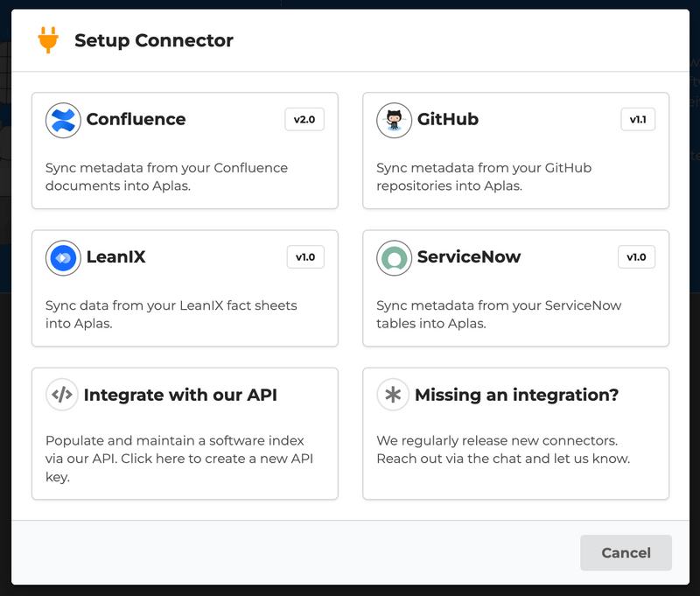Click the Missing an integration heading
This screenshot has width=700, height=596.
point(516,395)
